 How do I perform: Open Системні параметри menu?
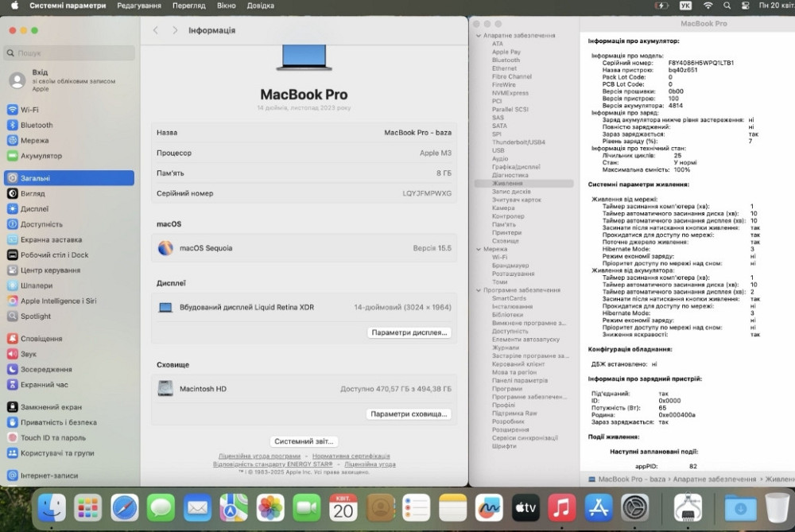tap(68, 6)
